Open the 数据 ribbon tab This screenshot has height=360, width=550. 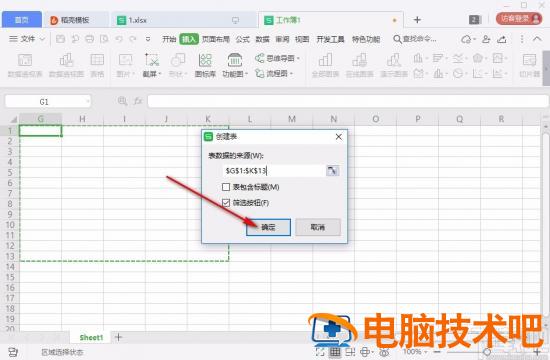262,39
